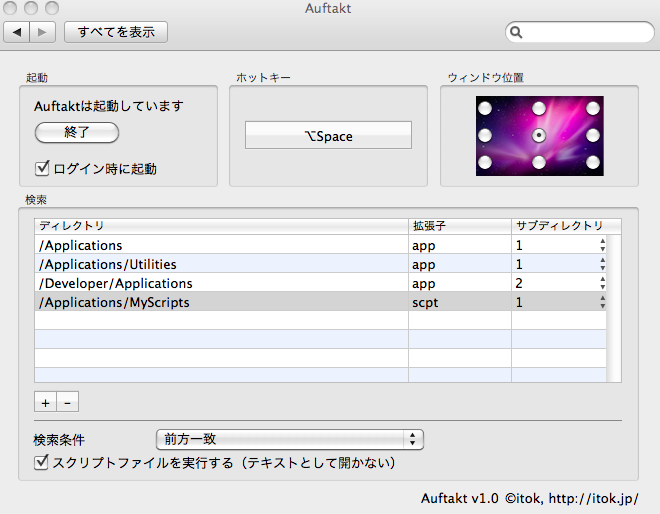Select the /Applications/Utilities row
660x514 pixels.
(320, 264)
